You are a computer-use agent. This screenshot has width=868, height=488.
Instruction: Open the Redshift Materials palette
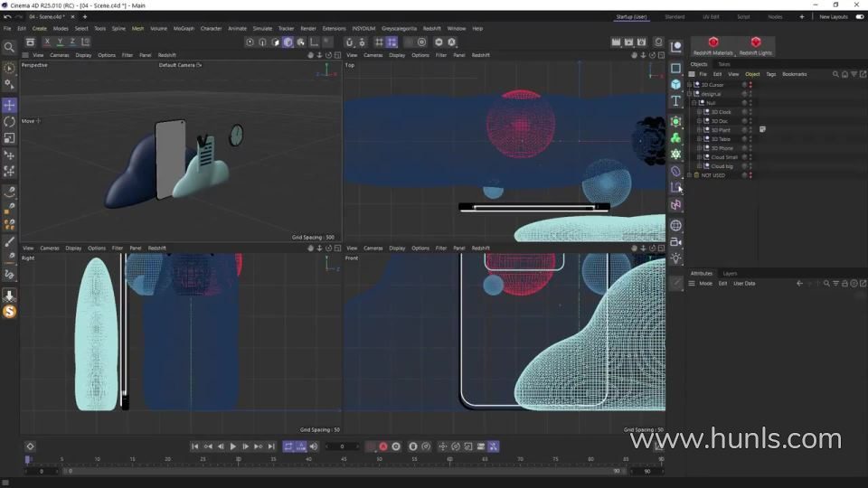click(x=713, y=46)
